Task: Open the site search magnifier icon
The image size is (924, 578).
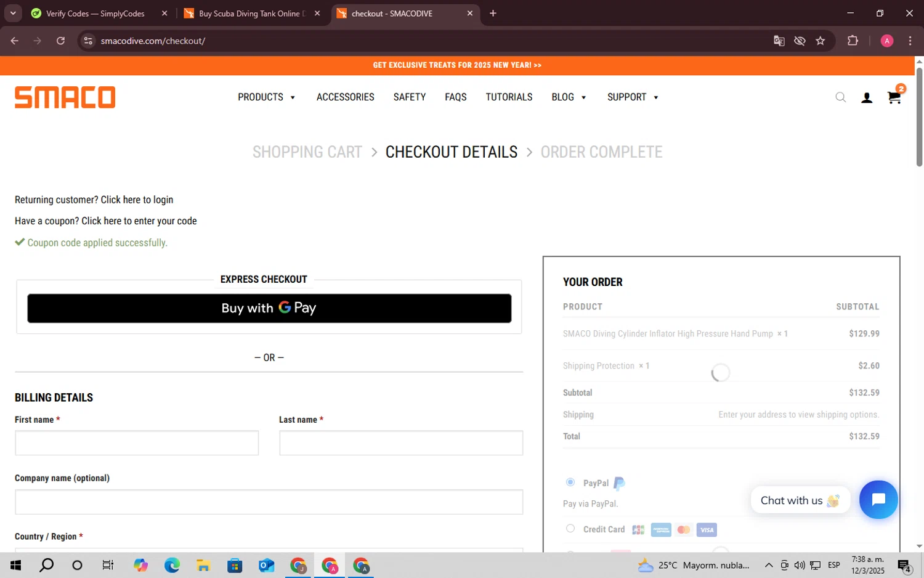Action: [841, 97]
